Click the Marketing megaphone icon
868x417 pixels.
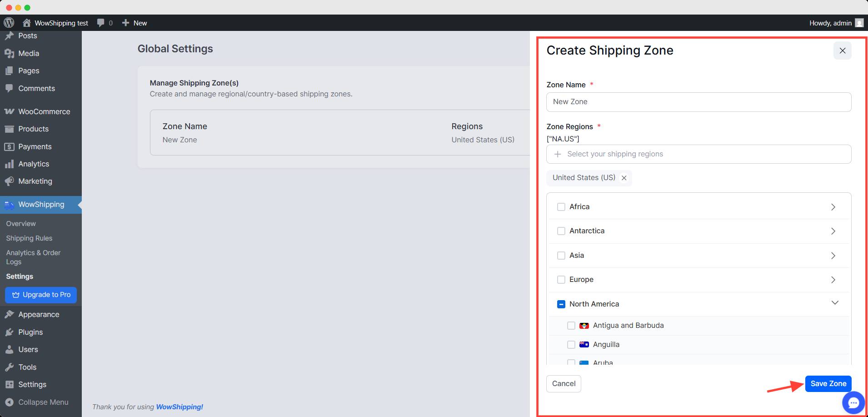[x=9, y=181]
